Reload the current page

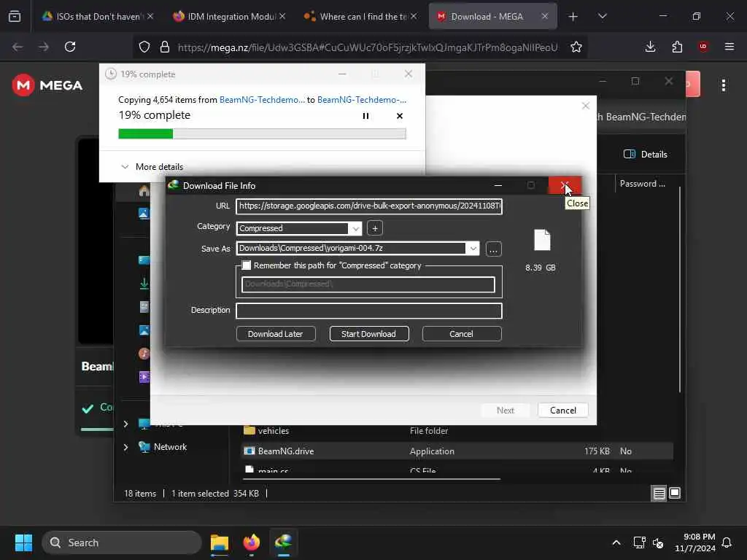(x=70, y=47)
